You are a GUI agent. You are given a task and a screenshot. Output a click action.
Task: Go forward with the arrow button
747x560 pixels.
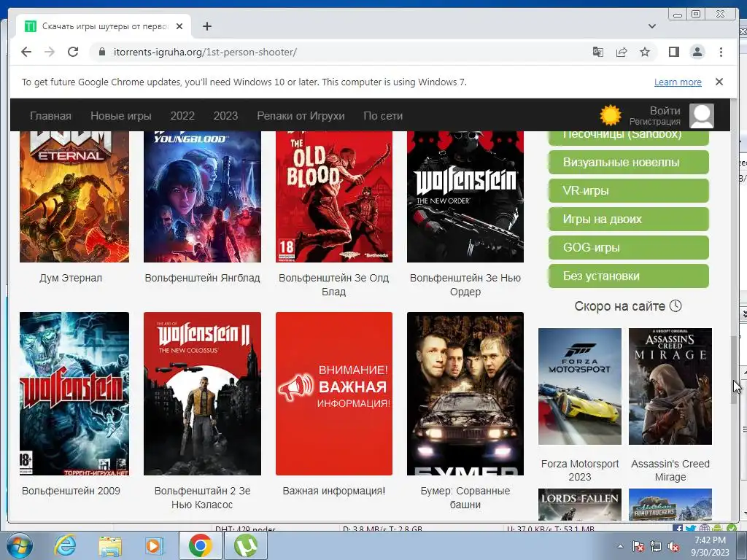click(x=50, y=52)
